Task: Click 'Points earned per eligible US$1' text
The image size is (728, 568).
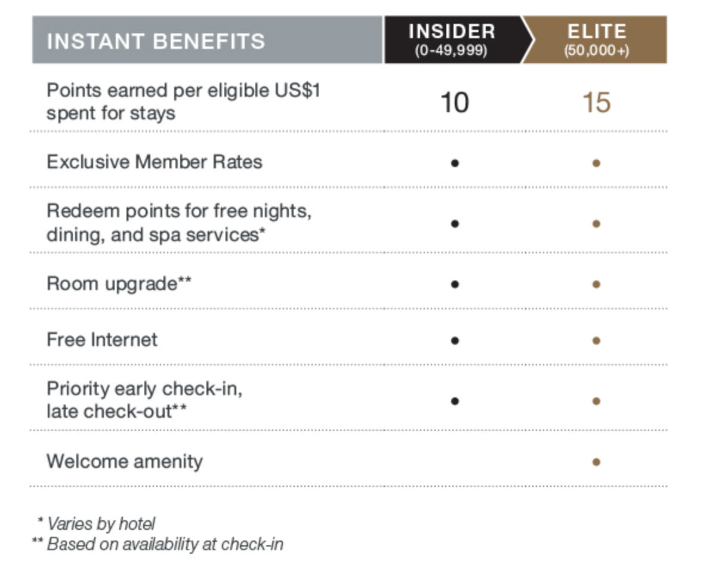Action: (183, 91)
